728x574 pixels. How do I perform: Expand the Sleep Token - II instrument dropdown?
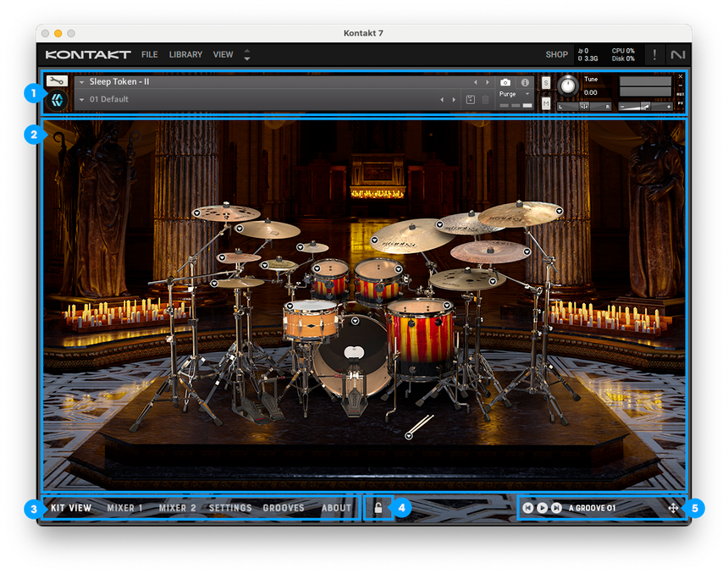point(82,82)
